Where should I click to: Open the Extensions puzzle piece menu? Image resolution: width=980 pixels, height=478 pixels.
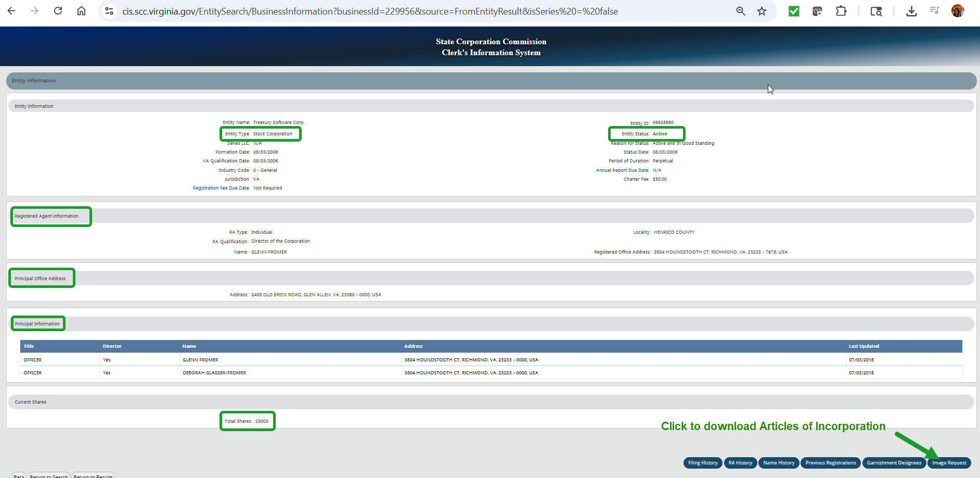pos(841,11)
